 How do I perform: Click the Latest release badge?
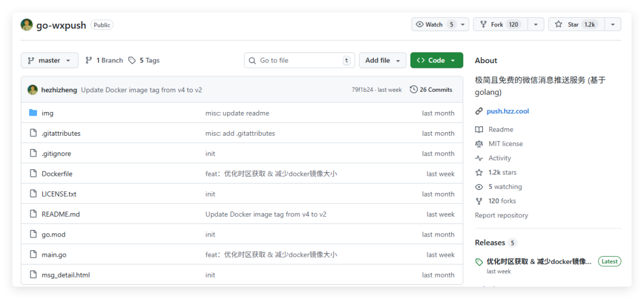[609, 261]
